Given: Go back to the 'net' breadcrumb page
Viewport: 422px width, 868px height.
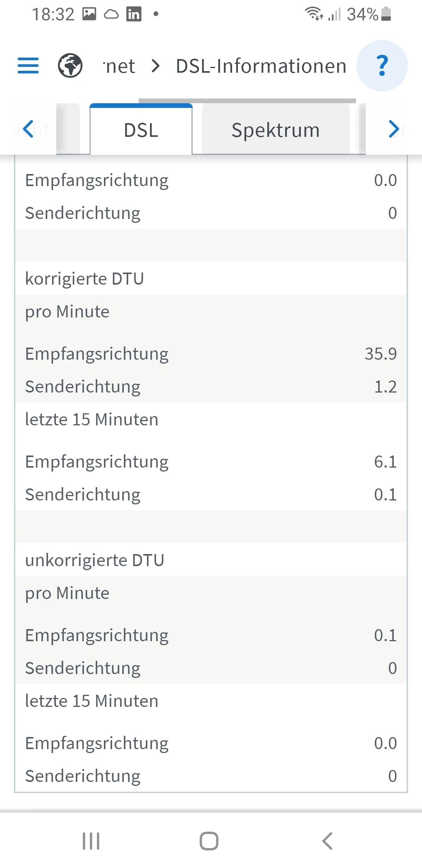Looking at the screenshot, I should pos(120,66).
